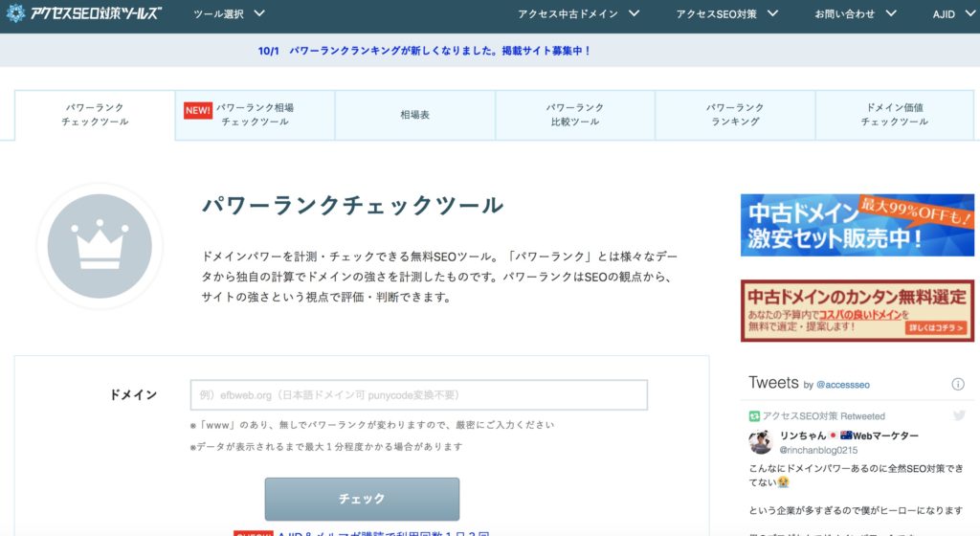Click the note about 「www」のあり、無し
The image size is (980, 536).
tap(372, 425)
